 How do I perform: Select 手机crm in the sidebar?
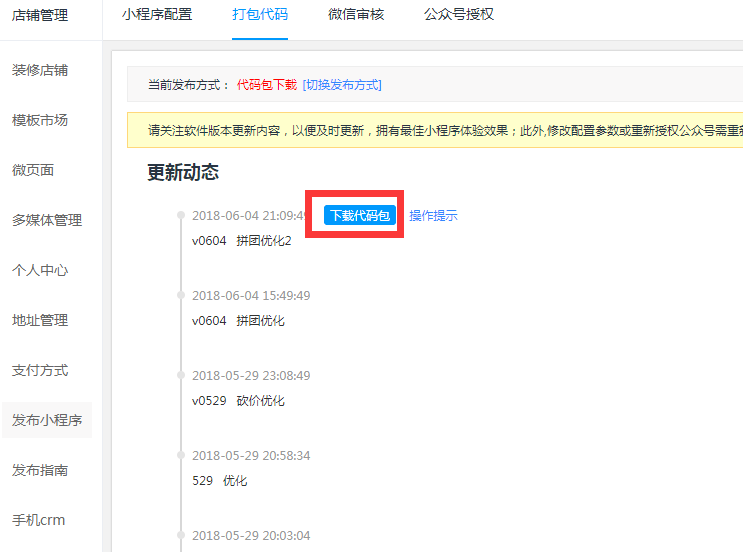point(39,520)
